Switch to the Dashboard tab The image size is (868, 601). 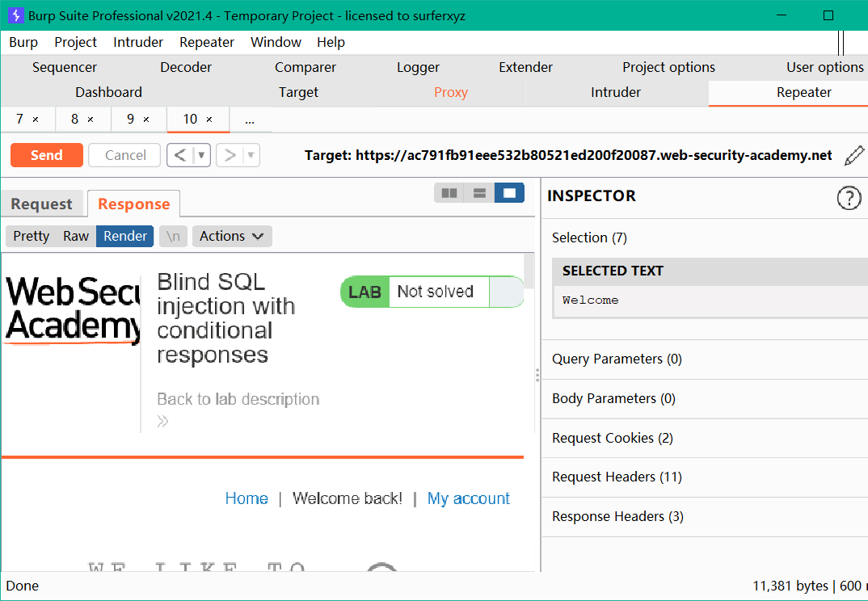pyautogui.click(x=108, y=92)
